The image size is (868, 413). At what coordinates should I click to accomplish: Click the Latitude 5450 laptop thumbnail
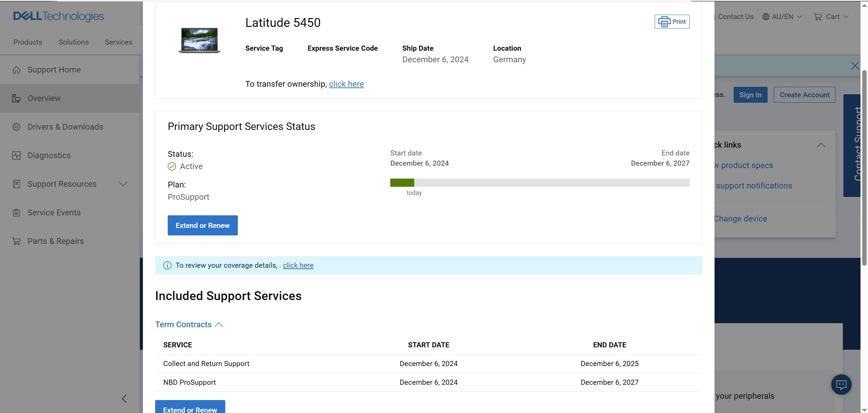[x=199, y=40]
